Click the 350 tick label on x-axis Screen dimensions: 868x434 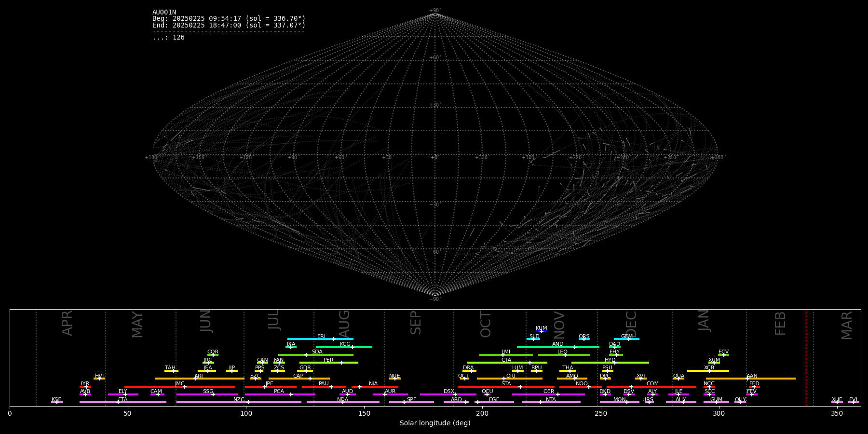[837, 413]
